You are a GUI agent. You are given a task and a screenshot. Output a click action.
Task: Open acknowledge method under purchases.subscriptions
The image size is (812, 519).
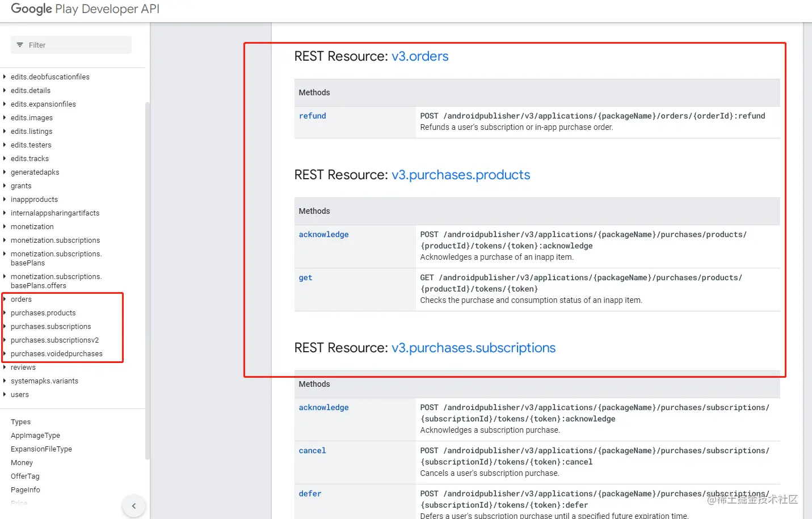[324, 407]
